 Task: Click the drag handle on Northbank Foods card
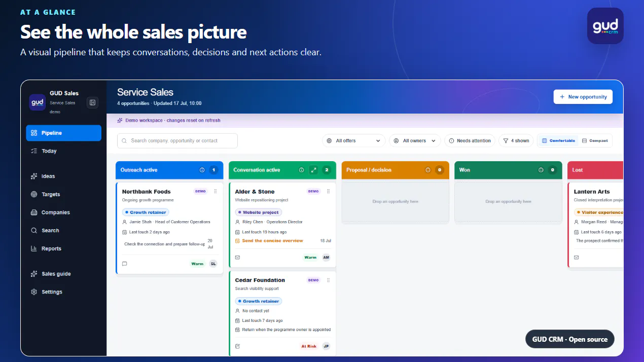tap(216, 191)
